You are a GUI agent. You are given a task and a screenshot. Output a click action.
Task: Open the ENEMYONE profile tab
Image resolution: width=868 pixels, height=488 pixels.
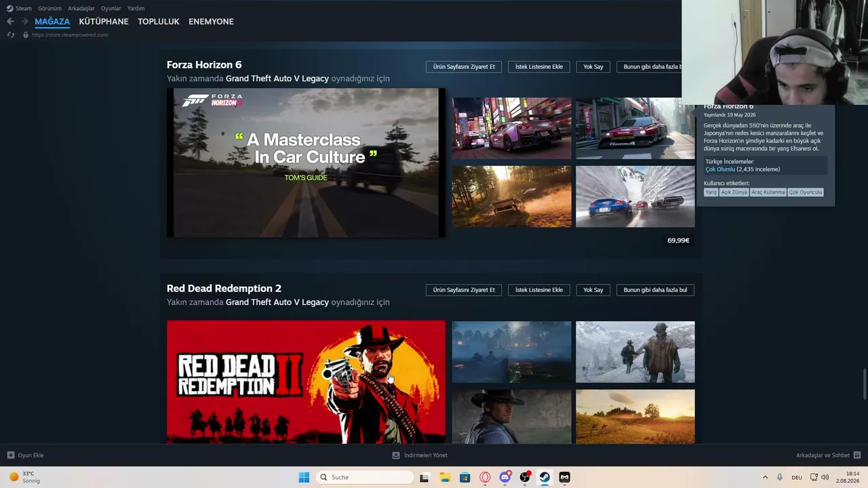(x=211, y=22)
